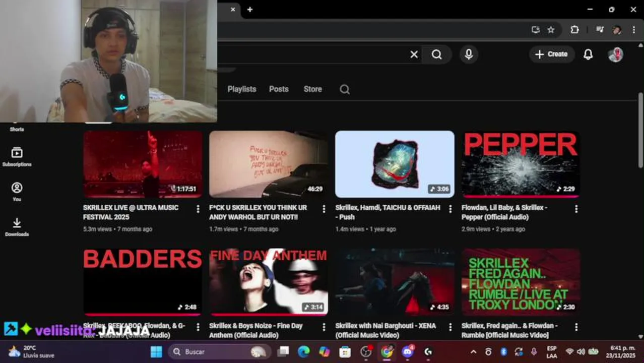Open options menu for Push video
644x363 pixels.
(x=450, y=209)
